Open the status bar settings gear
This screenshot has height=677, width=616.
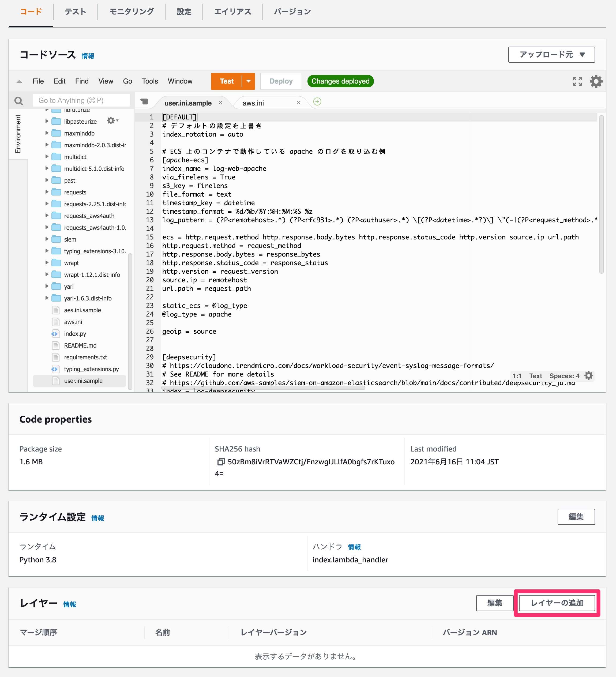click(x=588, y=376)
